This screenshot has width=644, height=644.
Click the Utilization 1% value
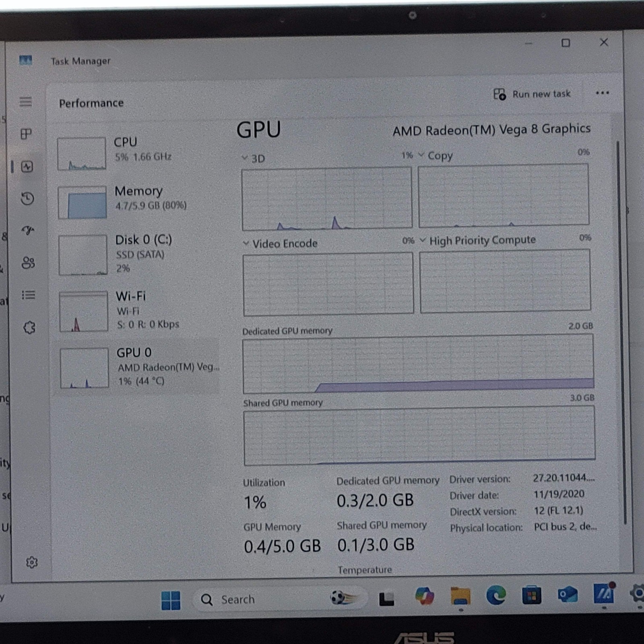pyautogui.click(x=255, y=502)
